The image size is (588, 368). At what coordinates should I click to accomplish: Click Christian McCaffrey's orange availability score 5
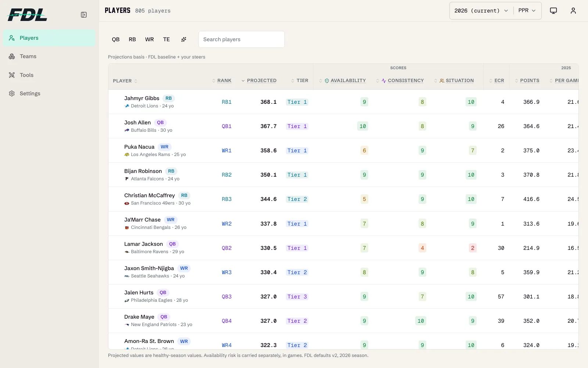(x=364, y=199)
